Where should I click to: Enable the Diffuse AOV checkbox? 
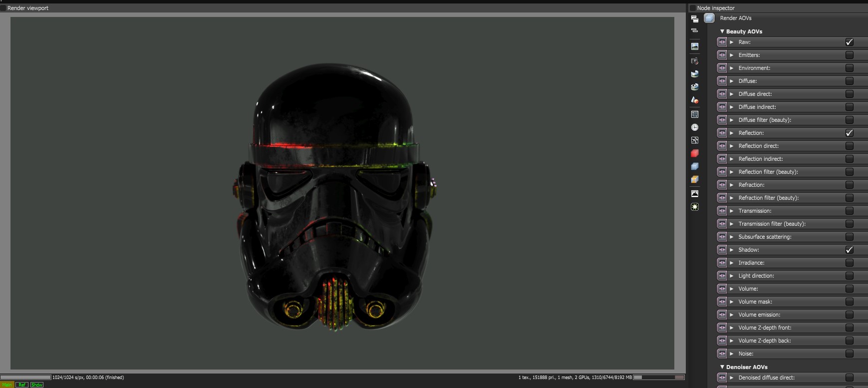[x=850, y=81]
